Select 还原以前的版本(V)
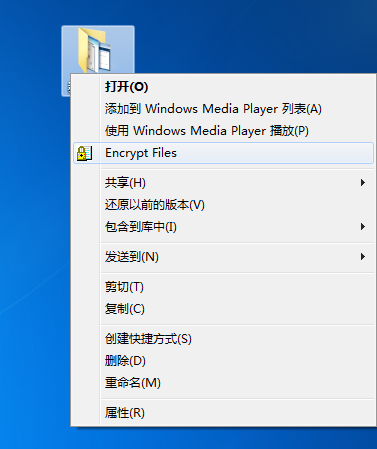 pos(223,205)
